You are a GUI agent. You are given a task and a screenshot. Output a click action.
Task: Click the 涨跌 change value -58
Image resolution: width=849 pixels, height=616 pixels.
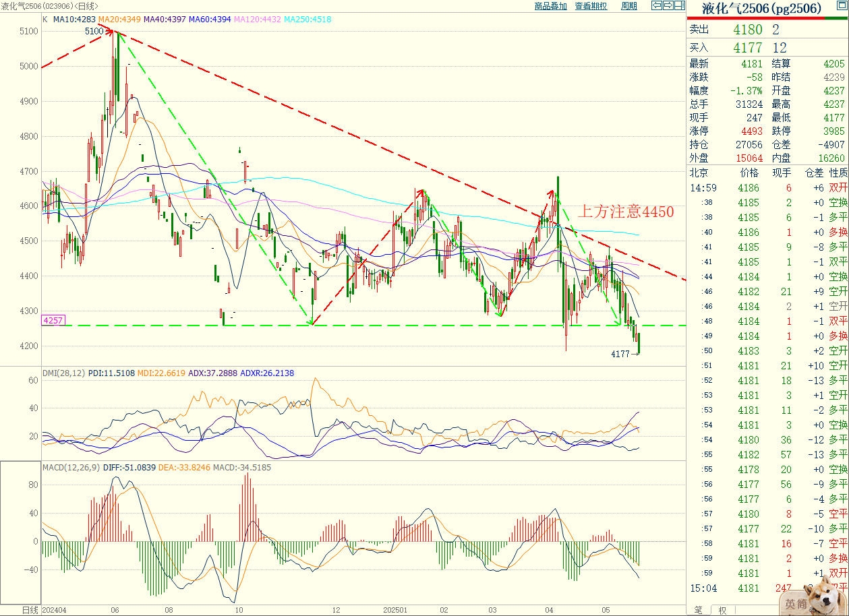754,78
